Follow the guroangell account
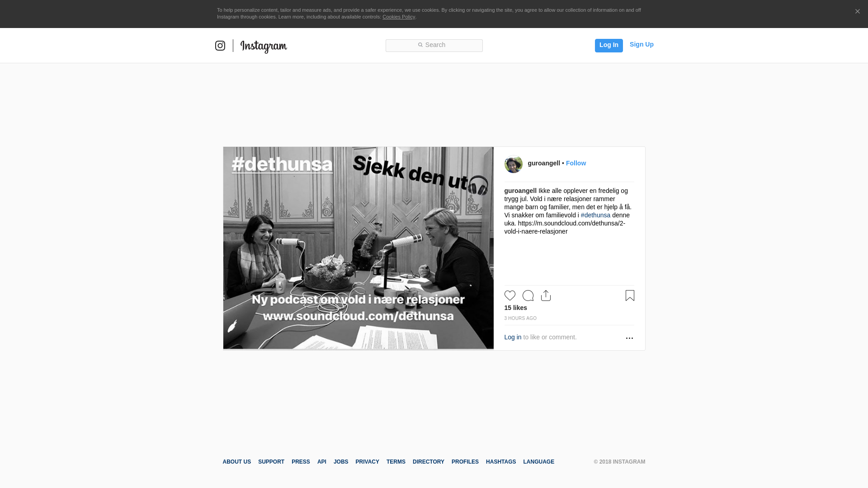This screenshot has width=868, height=488. pyautogui.click(x=576, y=163)
